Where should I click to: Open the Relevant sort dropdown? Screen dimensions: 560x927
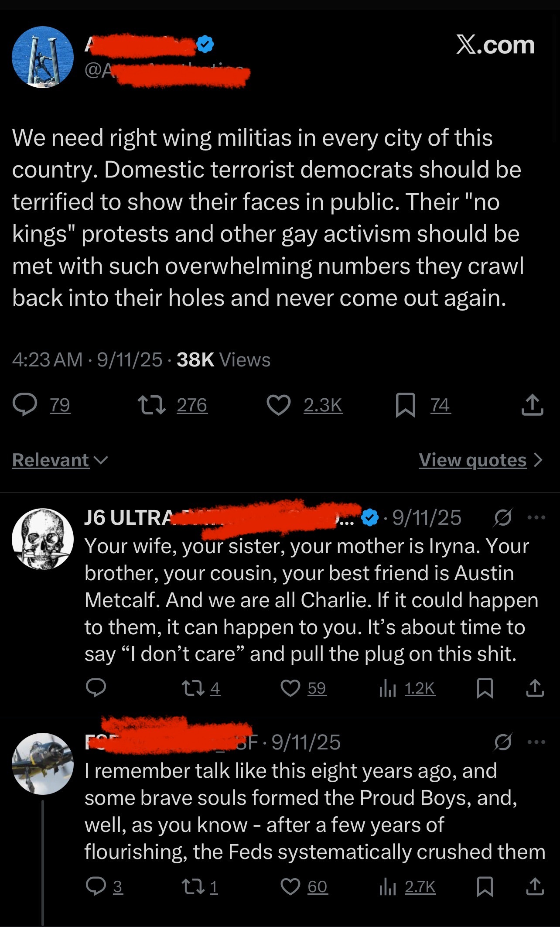[60, 460]
